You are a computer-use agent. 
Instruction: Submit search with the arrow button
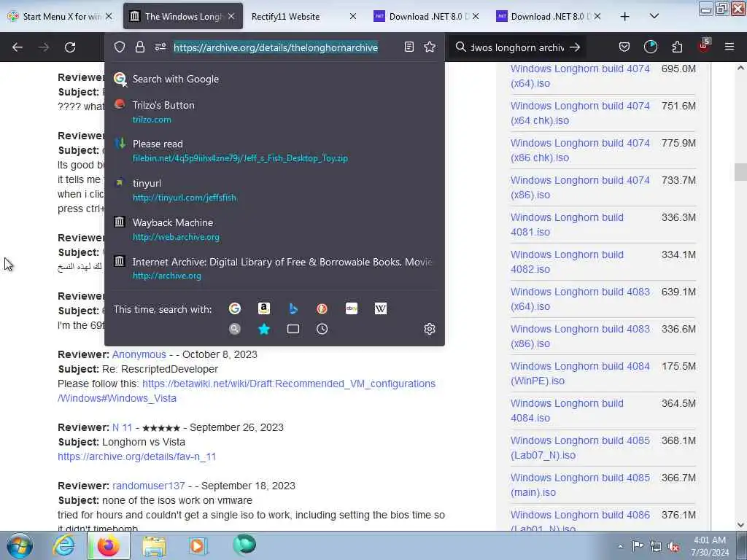(x=575, y=47)
